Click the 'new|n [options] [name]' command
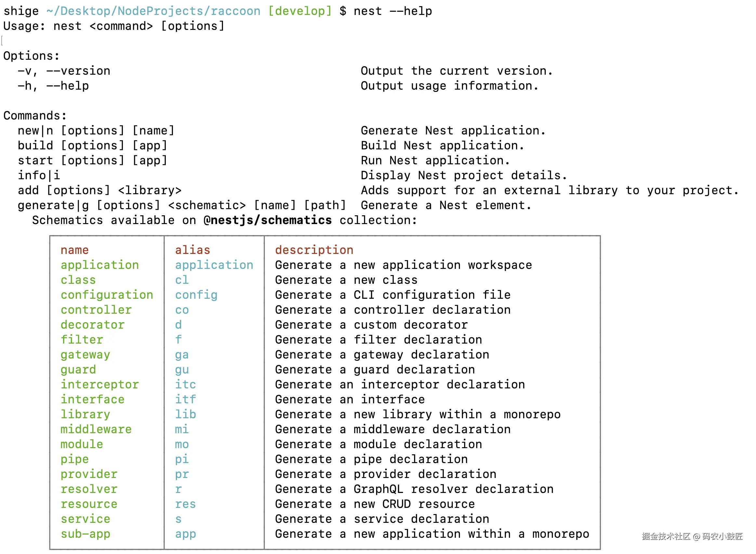This screenshot has height=554, width=756. point(96,131)
